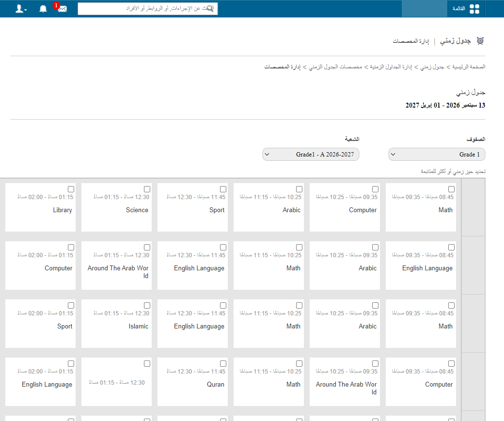Select the Sport 11:45 slot checkbox
Screen dimensions: 504x421
pos(223,189)
